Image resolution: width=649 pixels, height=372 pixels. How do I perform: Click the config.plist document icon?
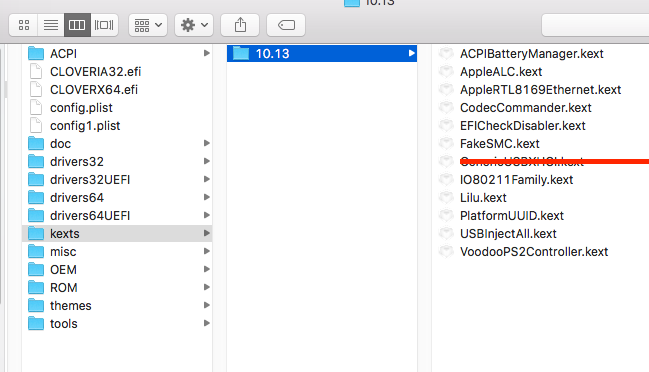pos(36,108)
